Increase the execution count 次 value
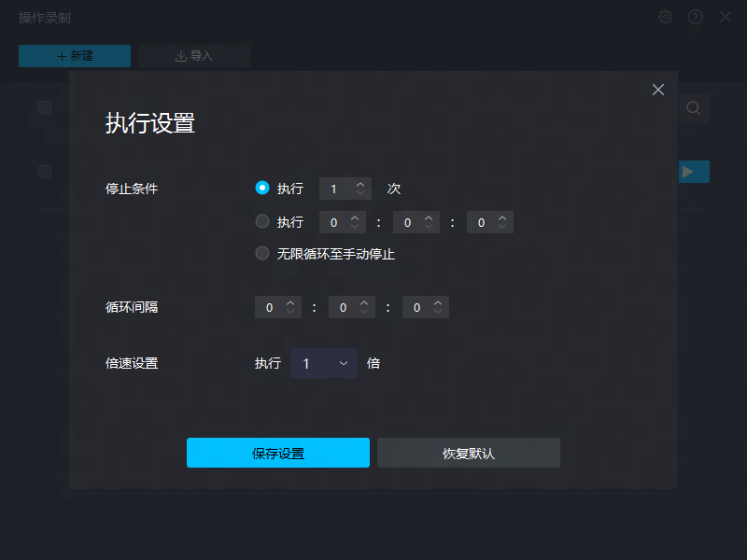 pos(360,184)
